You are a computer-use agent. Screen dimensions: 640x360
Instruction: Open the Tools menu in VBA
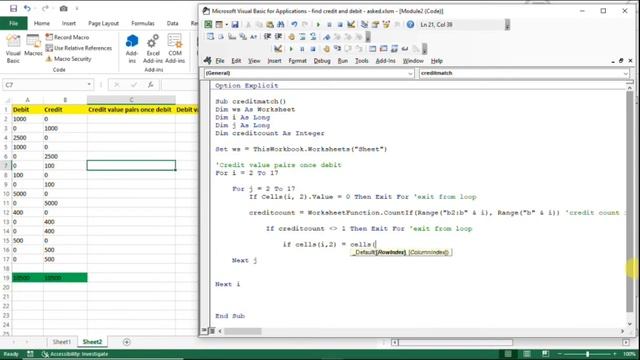click(x=361, y=61)
